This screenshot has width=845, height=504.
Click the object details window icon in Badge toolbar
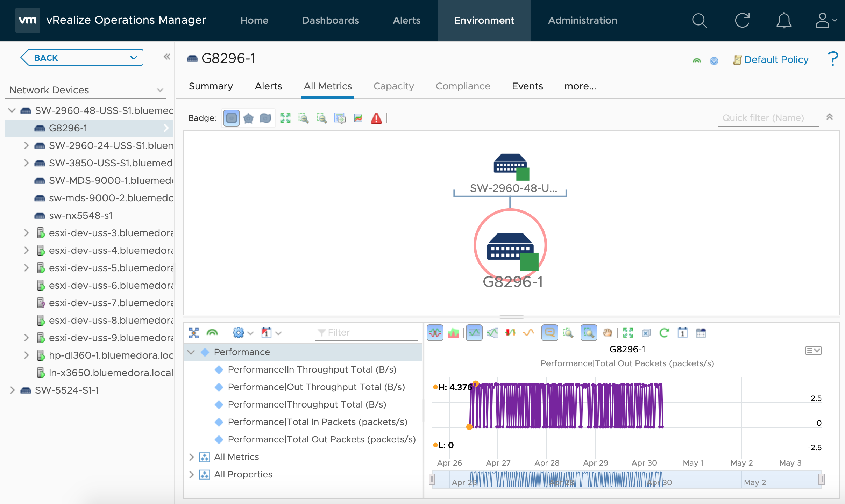click(x=340, y=118)
